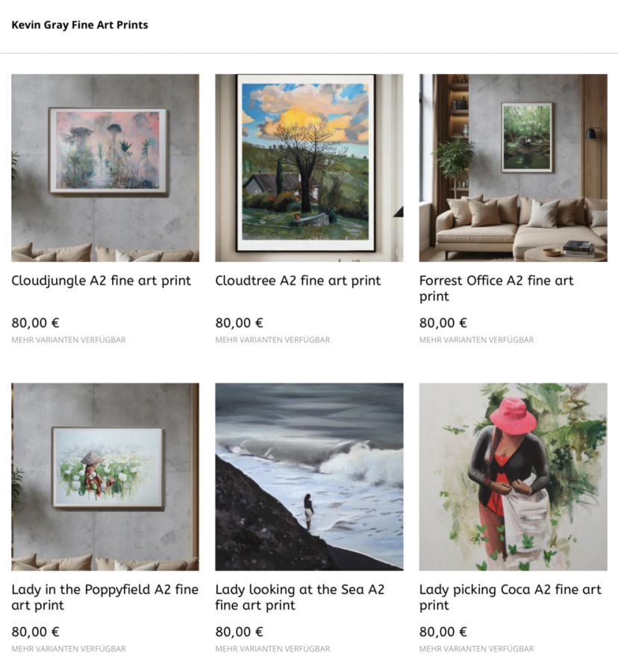Viewport: 618px width, 672px height.
Task: Click Mehr Varianten Verfügbar under Lady in the Poppyfield
Action: click(69, 649)
